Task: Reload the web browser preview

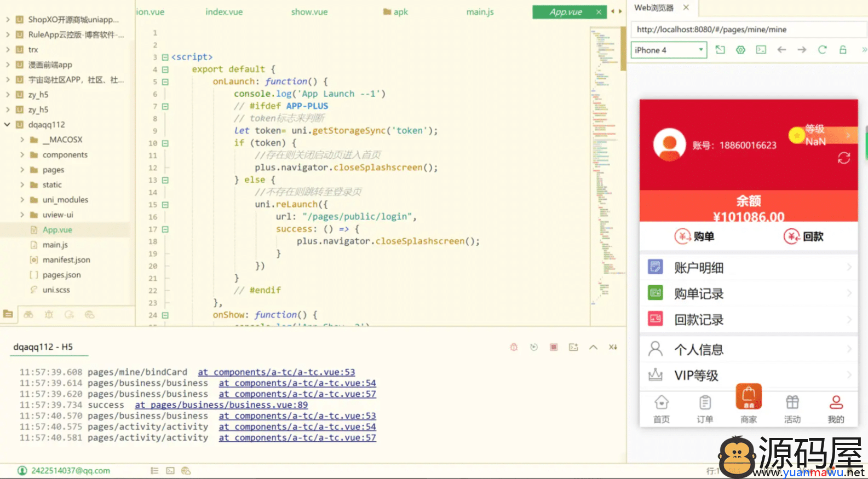Action: [x=822, y=50]
